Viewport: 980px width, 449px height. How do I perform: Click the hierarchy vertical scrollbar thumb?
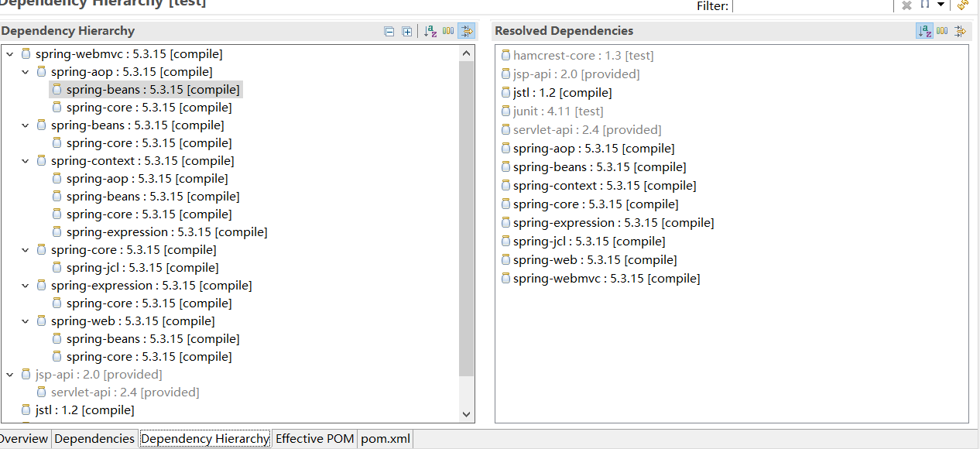coord(466,218)
